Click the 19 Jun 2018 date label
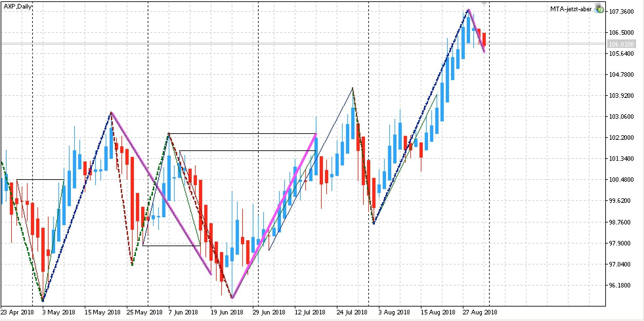Viewport: 644px width, 321px height. click(227, 312)
